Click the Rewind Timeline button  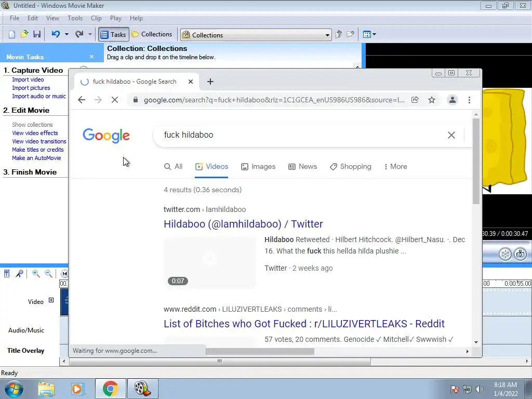click(64, 273)
